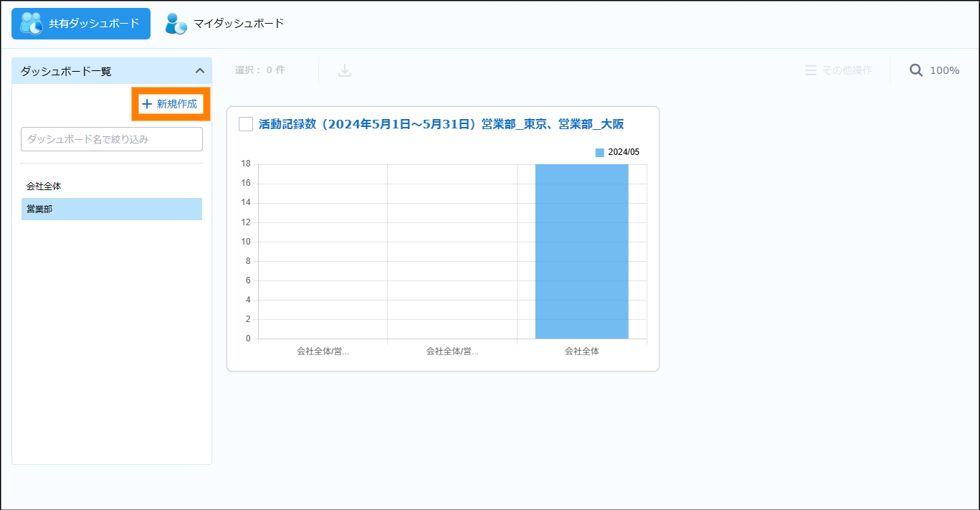The width and height of the screenshot is (980, 510).
Task: Tick the checkbox on the 活動記録数 chart
Action: point(246,124)
